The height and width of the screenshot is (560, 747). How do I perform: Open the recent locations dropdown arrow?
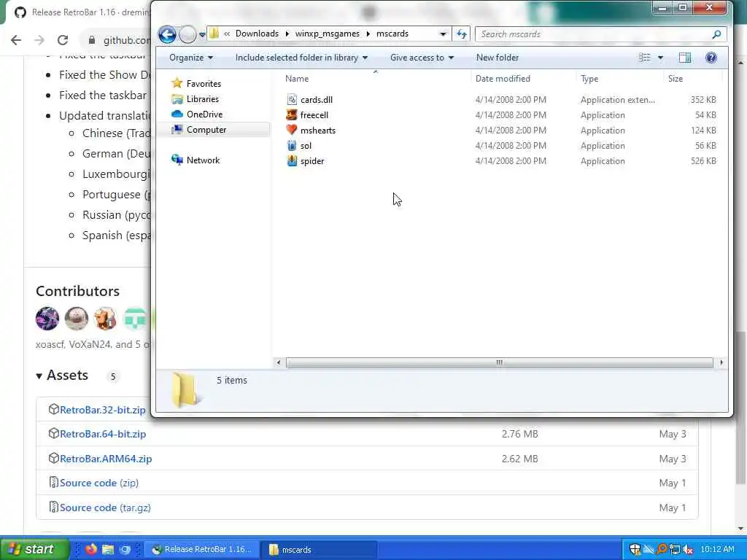tap(202, 34)
